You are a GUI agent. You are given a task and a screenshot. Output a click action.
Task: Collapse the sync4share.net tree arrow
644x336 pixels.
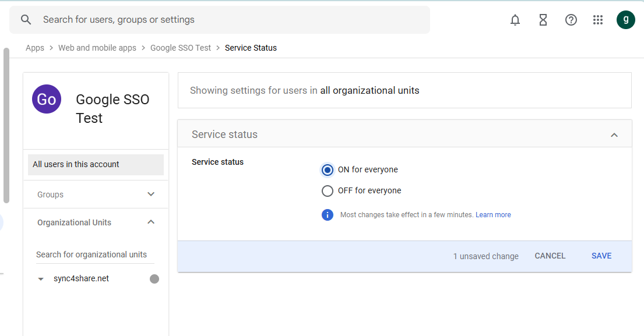(x=41, y=279)
